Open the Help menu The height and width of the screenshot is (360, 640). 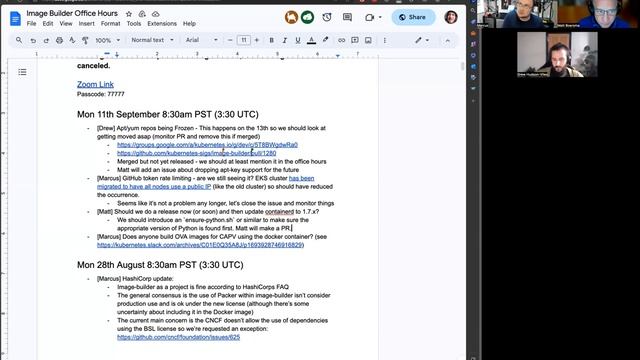point(189,24)
